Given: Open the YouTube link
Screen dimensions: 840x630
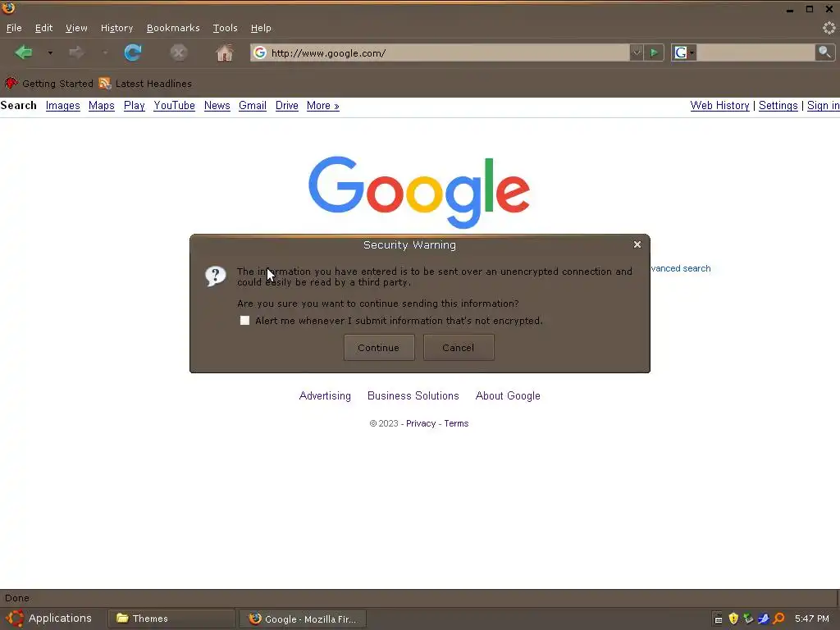Looking at the screenshot, I should [174, 106].
